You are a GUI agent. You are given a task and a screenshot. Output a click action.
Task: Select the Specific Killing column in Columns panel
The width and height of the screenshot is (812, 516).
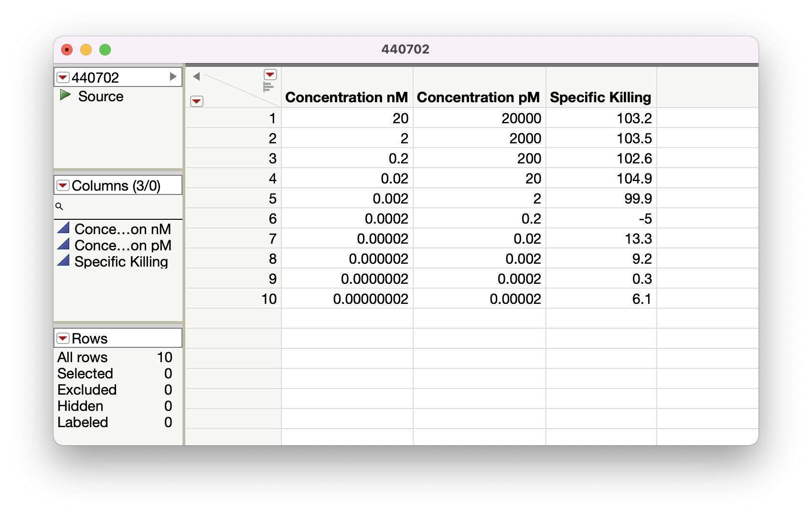pyautogui.click(x=121, y=261)
